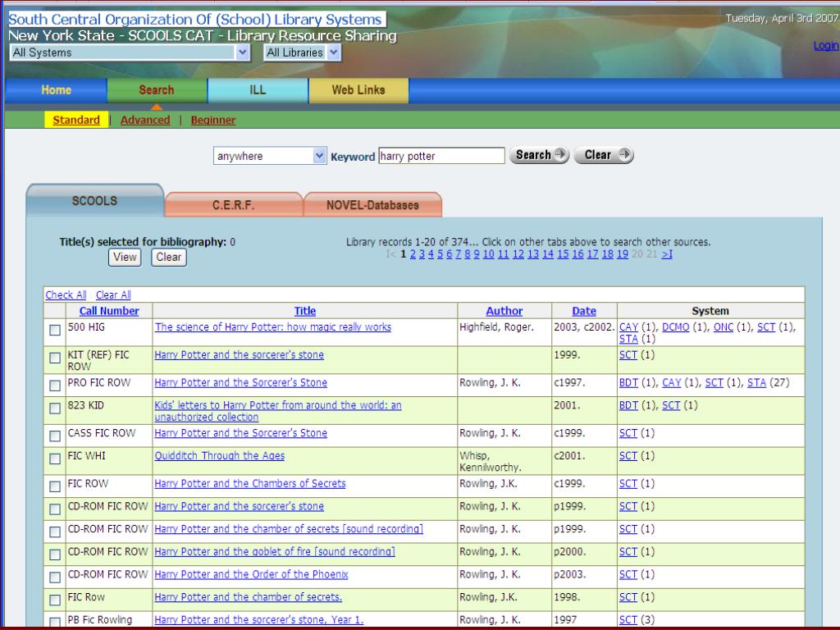Screen dimensions: 840x630
Task: Click BDT link in 823 KID row
Action: (x=628, y=405)
